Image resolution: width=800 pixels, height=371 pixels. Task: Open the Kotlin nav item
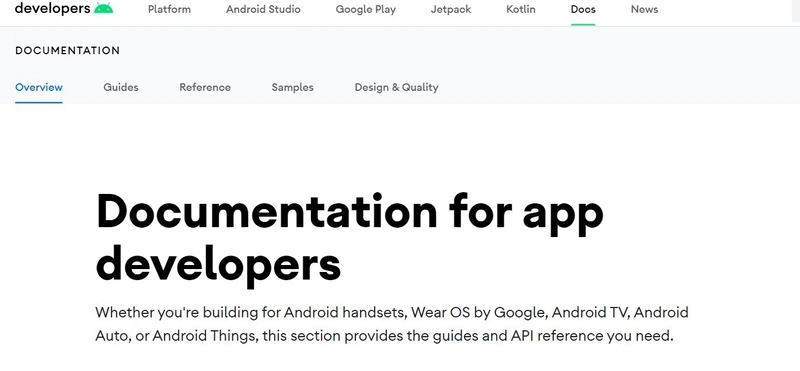coord(521,9)
